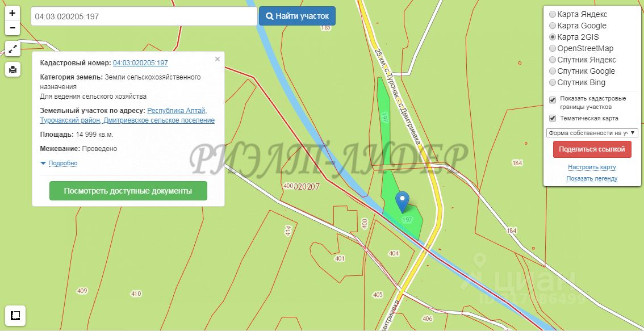Click the blue location pin marker

(403, 202)
